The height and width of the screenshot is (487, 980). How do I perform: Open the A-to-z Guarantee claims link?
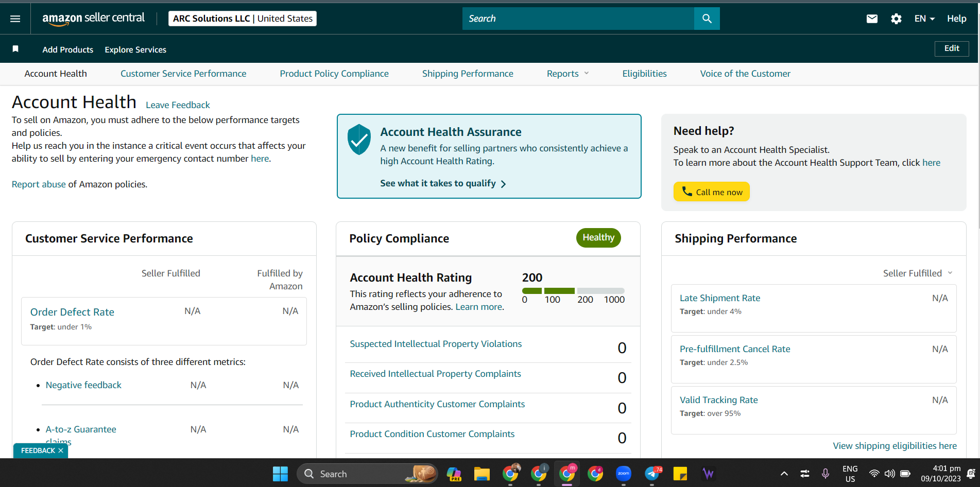(x=81, y=435)
